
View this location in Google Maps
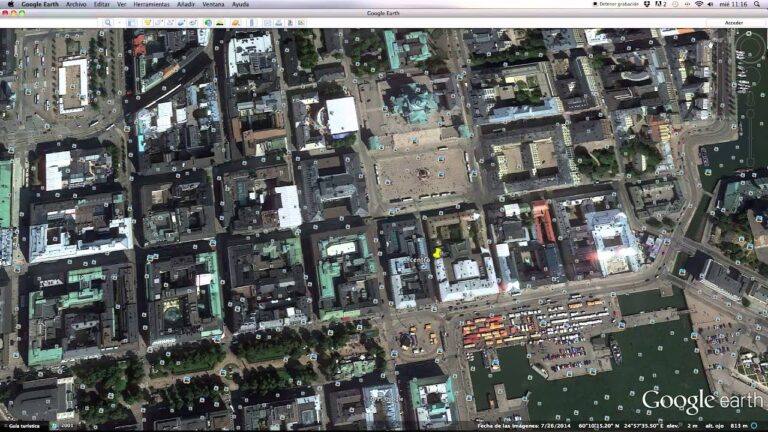(301, 23)
